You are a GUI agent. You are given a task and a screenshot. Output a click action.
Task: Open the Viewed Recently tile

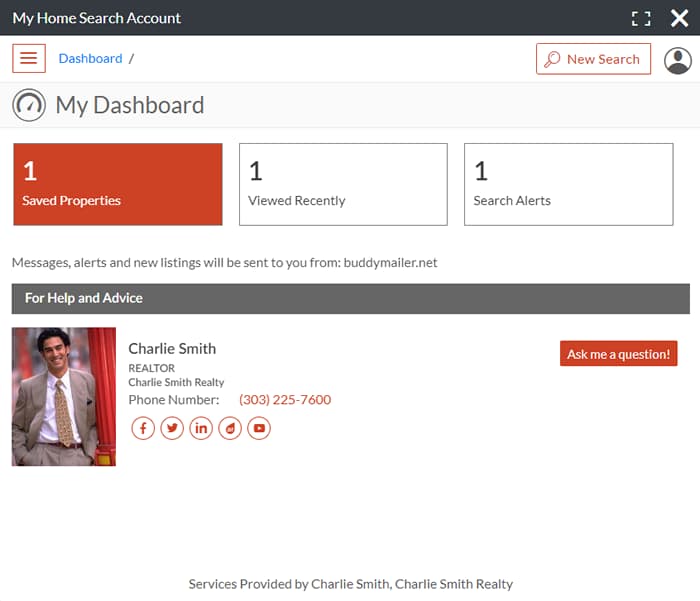click(x=343, y=184)
